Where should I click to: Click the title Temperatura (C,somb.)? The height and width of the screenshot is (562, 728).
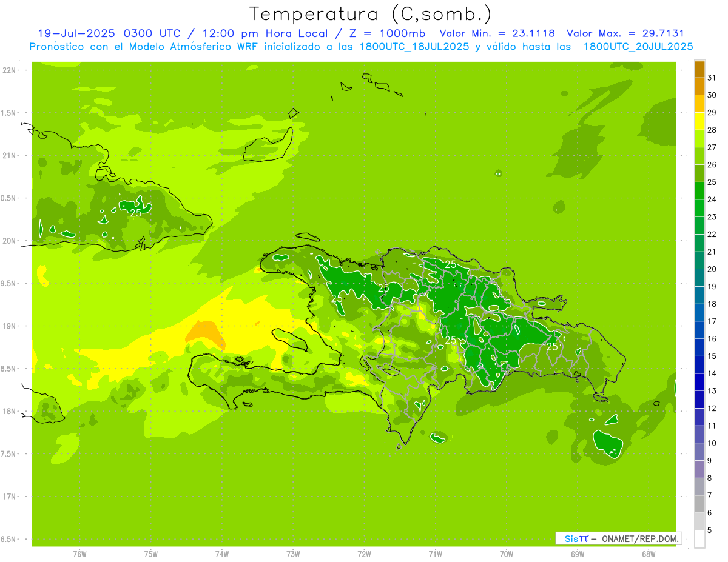click(369, 13)
